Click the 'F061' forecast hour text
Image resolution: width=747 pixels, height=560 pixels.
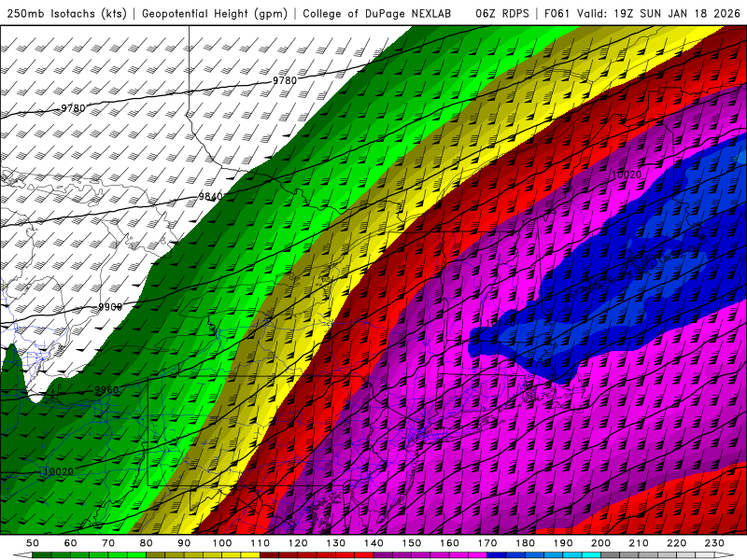point(557,13)
